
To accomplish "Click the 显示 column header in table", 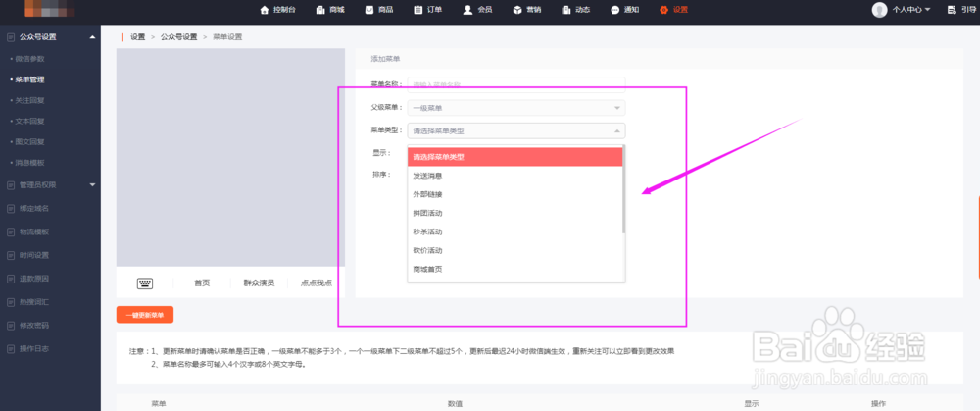I will pyautogui.click(x=752, y=404).
